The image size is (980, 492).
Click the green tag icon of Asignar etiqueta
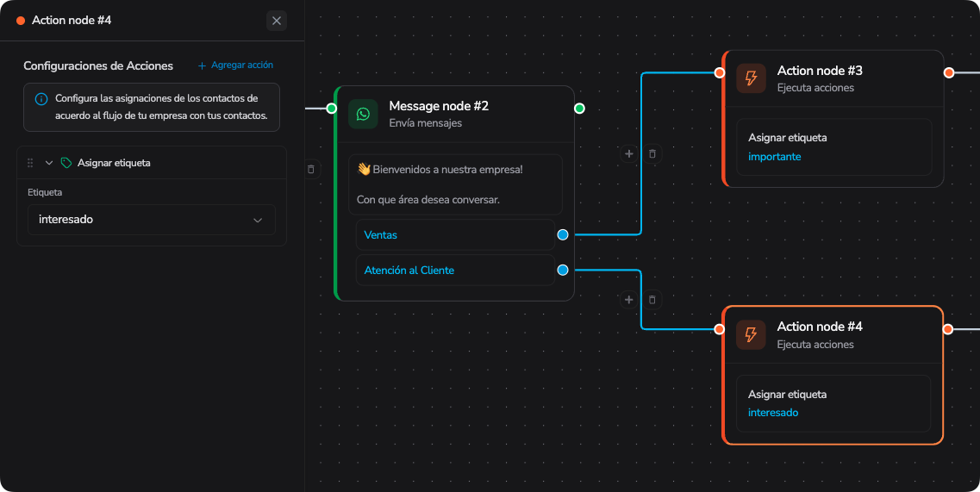pos(66,163)
